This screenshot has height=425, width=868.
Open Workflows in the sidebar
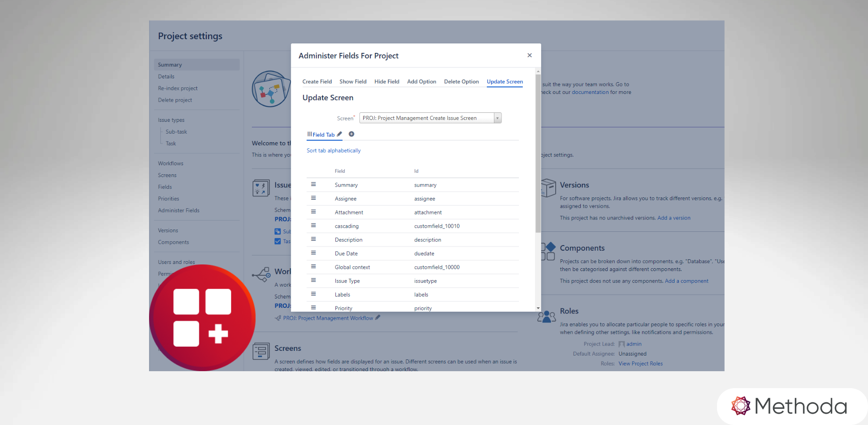pyautogui.click(x=171, y=163)
